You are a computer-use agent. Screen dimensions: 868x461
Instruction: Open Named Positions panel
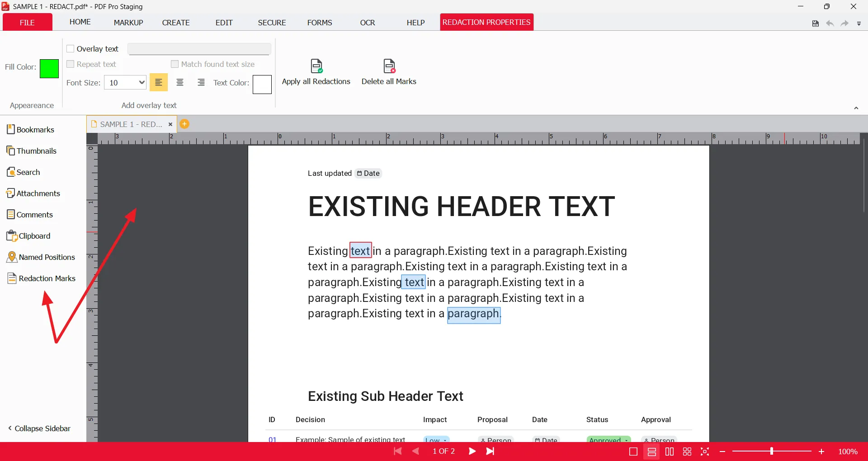41,257
